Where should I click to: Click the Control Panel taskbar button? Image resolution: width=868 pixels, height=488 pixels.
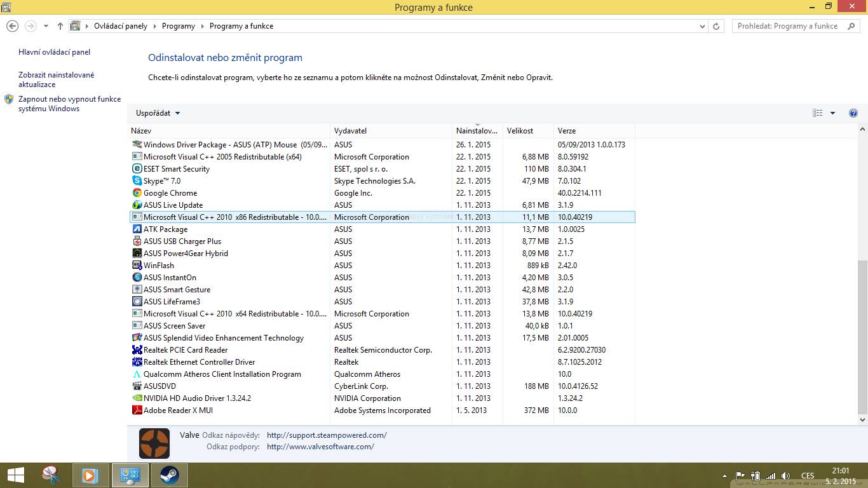coord(130,475)
